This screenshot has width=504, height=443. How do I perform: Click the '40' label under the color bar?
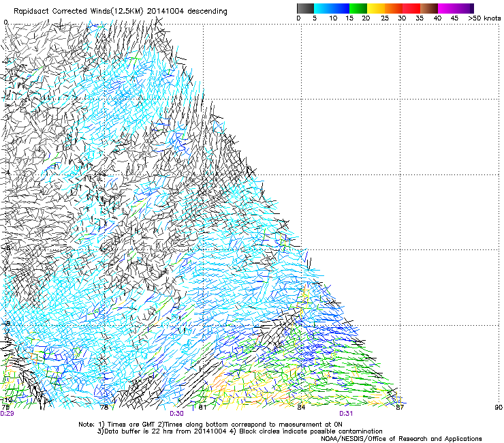(x=437, y=18)
